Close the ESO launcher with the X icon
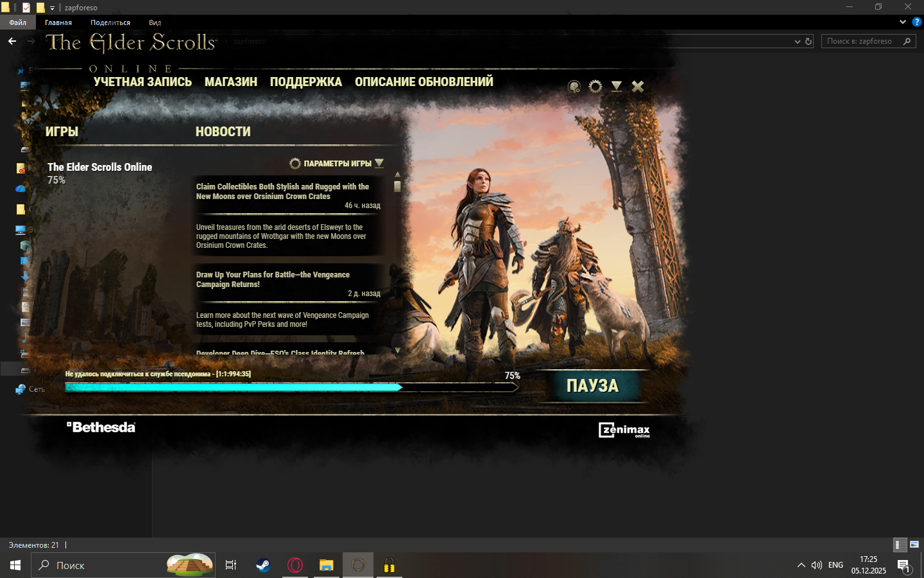Image resolution: width=924 pixels, height=578 pixels. click(x=638, y=87)
